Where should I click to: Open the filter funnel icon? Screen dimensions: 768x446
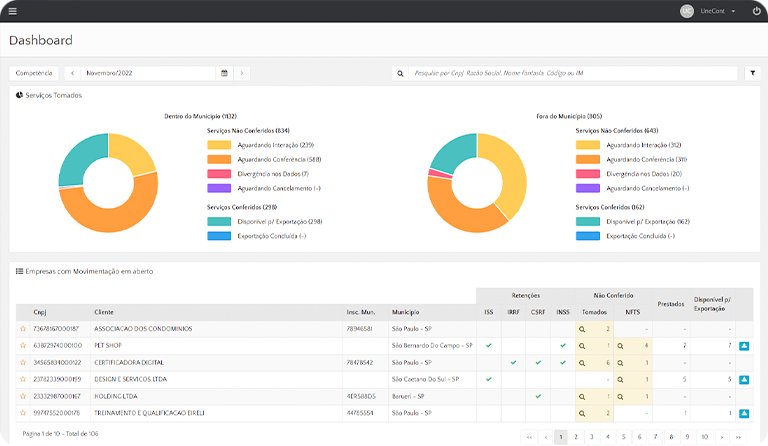tap(753, 73)
